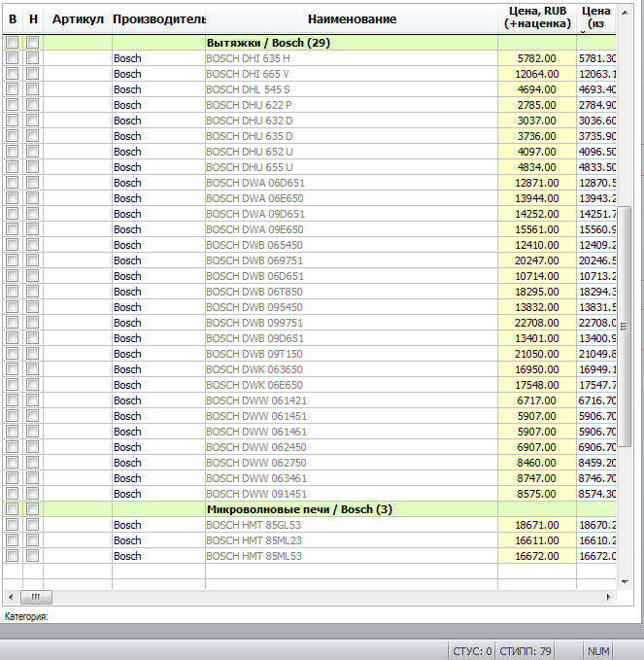This screenshot has width=644, height=660.
Task: Select the BOSCH DHU 635 D name cell
Action: pyautogui.click(x=352, y=136)
